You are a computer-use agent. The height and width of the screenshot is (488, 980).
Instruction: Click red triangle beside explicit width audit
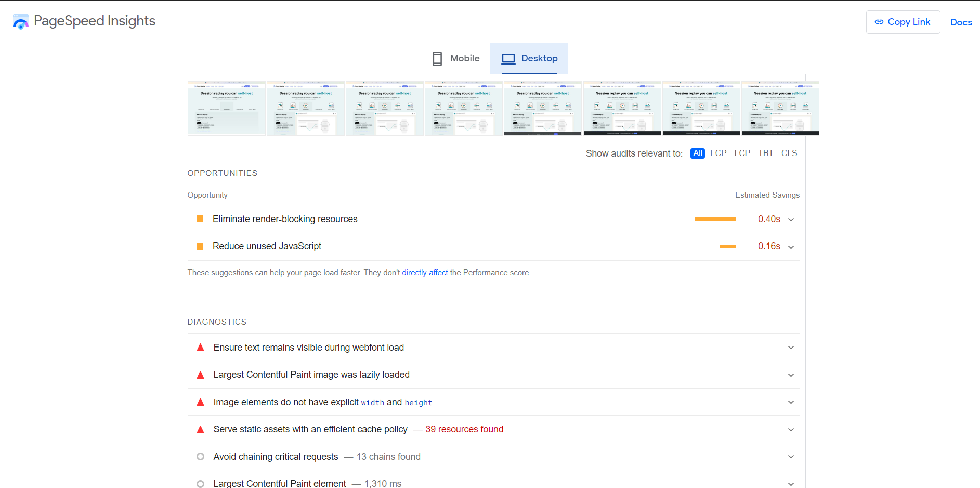point(200,402)
